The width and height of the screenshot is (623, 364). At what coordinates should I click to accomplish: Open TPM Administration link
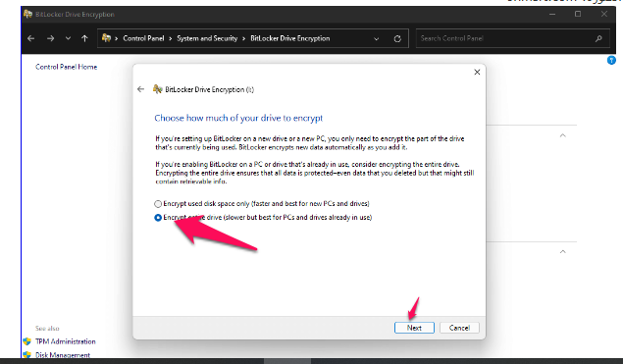(66, 341)
